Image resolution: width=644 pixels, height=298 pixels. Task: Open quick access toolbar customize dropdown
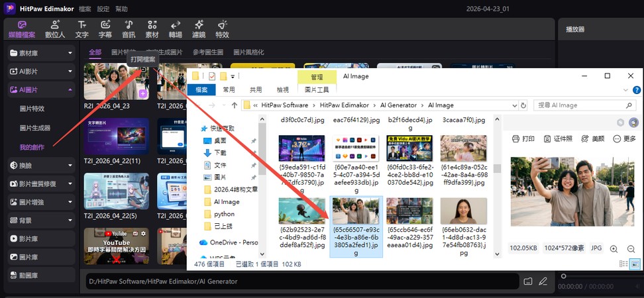point(233,76)
